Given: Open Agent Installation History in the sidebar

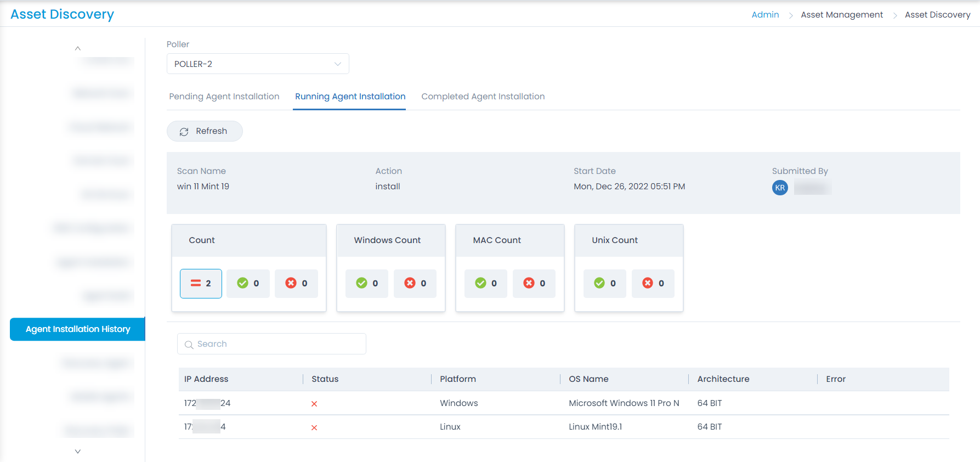Looking at the screenshot, I should 78,329.
